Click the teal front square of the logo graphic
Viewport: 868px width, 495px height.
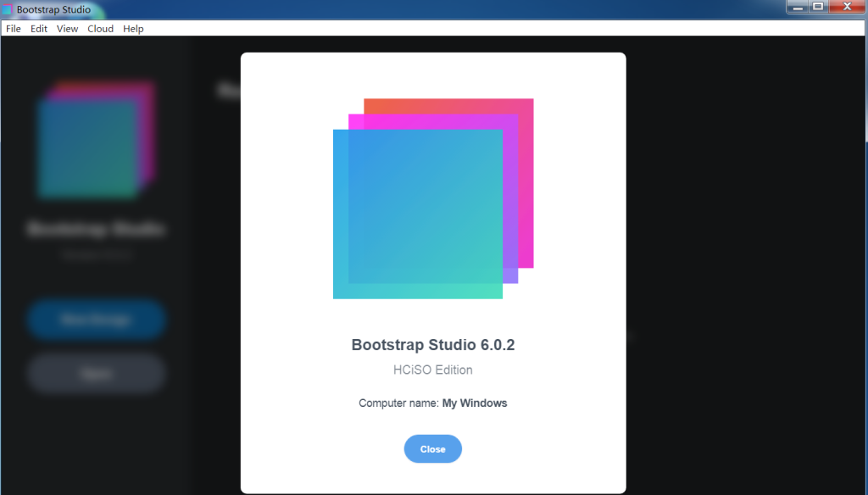click(x=418, y=214)
